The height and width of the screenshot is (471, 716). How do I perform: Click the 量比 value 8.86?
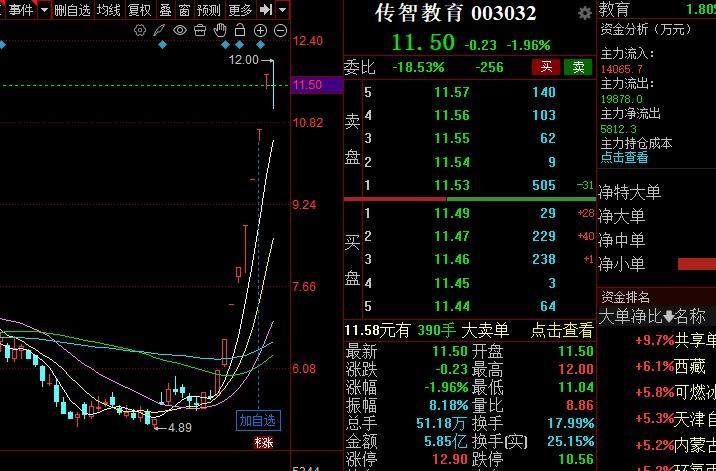[580, 405]
